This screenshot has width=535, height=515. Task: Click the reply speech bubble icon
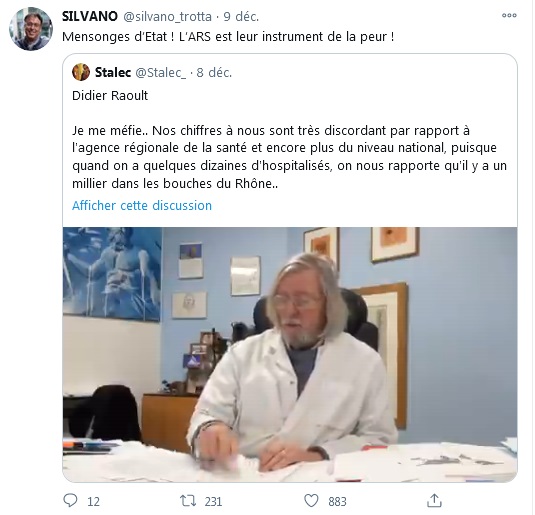[71, 501]
